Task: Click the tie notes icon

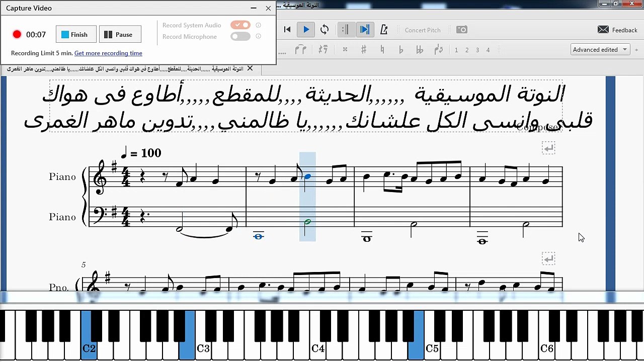Action: tap(301, 49)
